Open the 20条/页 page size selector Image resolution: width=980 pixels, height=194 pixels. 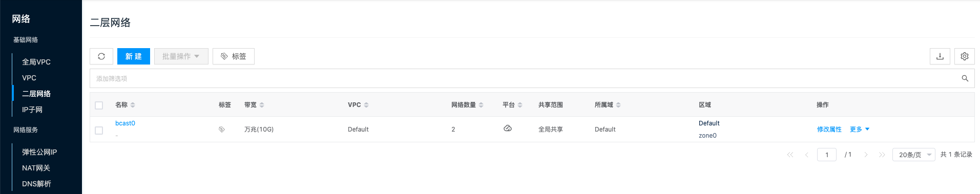[x=914, y=155]
